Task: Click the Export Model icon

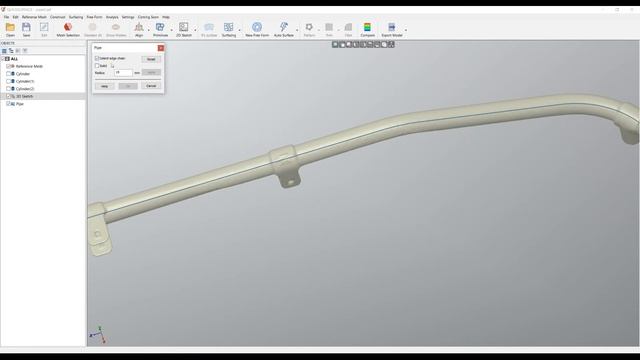Action: [392, 27]
